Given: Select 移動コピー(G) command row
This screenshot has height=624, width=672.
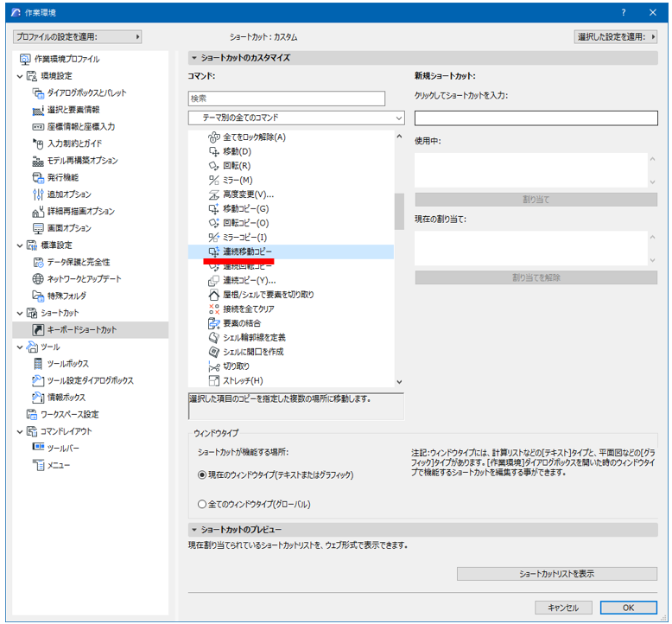Looking at the screenshot, I should pos(291,209).
